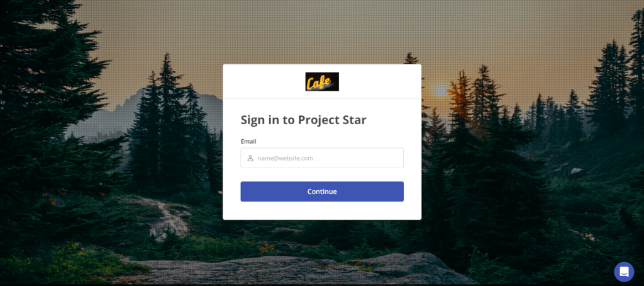Click the Continue button

coord(322,192)
